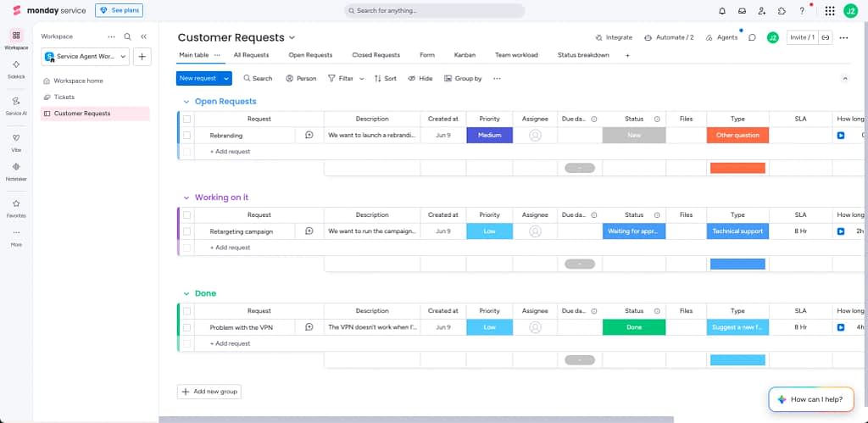Click the See plans button
Image resolution: width=868 pixels, height=423 pixels.
point(119,10)
